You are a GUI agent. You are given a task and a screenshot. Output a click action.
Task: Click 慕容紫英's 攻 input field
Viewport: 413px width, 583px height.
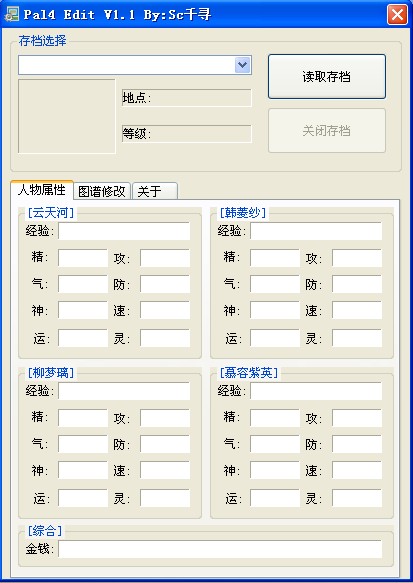tap(357, 418)
